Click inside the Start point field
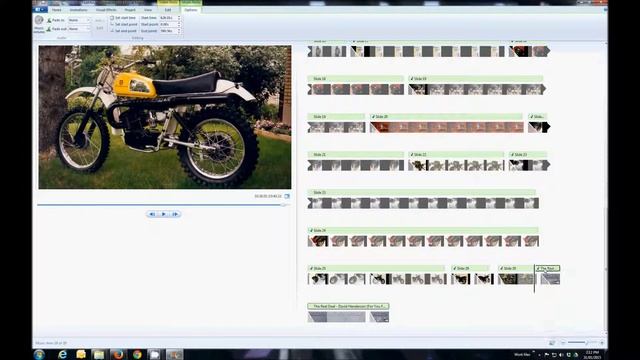This screenshot has height=360, width=640. [x=169, y=24]
